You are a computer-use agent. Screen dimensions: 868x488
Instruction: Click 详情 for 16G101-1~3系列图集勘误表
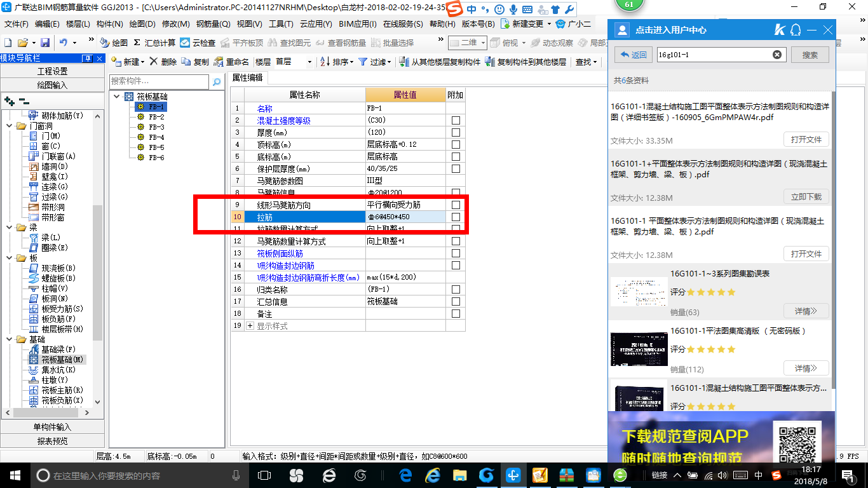click(x=806, y=311)
